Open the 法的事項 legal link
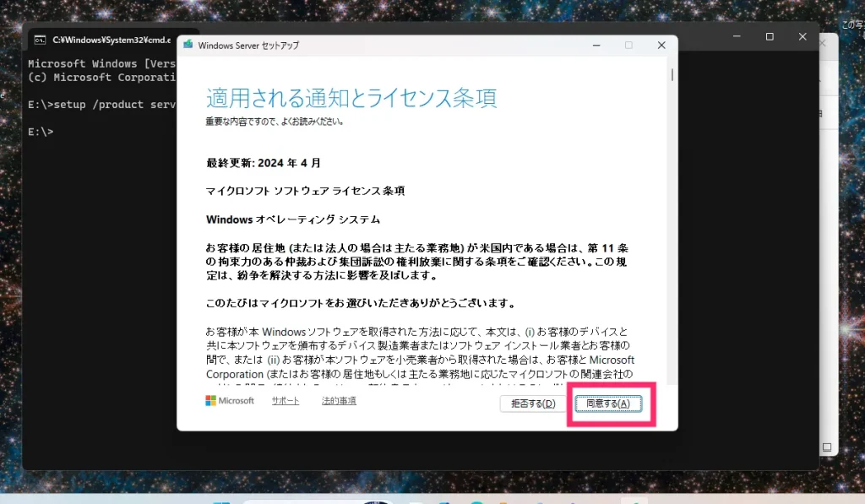 (x=339, y=401)
